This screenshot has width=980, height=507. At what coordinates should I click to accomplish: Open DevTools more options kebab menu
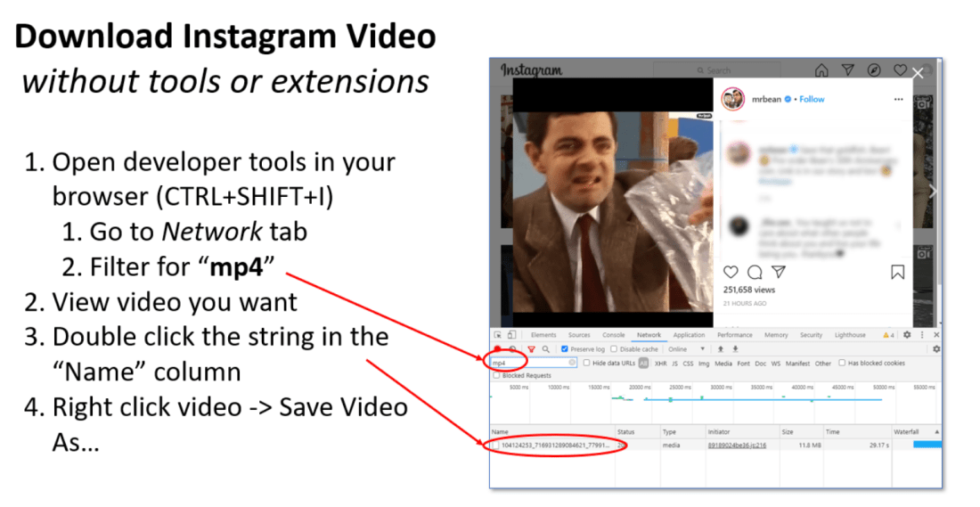coord(922,335)
